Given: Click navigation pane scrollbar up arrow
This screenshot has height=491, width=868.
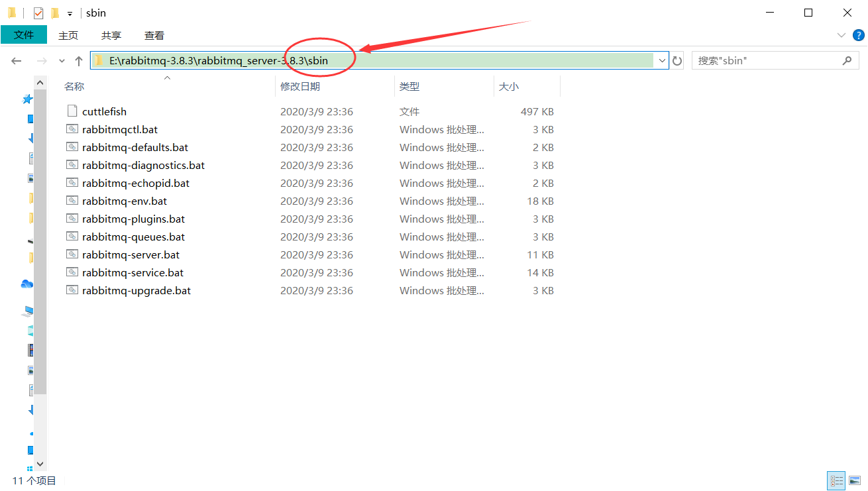Looking at the screenshot, I should pyautogui.click(x=40, y=83).
